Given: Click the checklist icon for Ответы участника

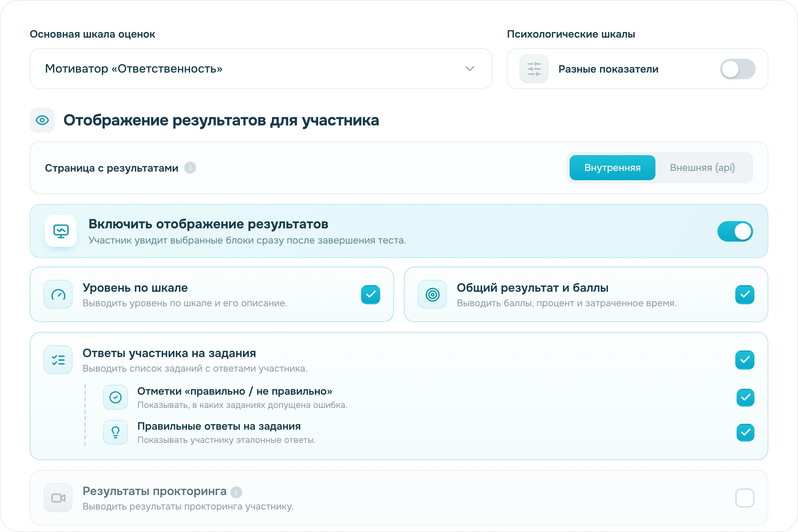Looking at the screenshot, I should coord(58,360).
